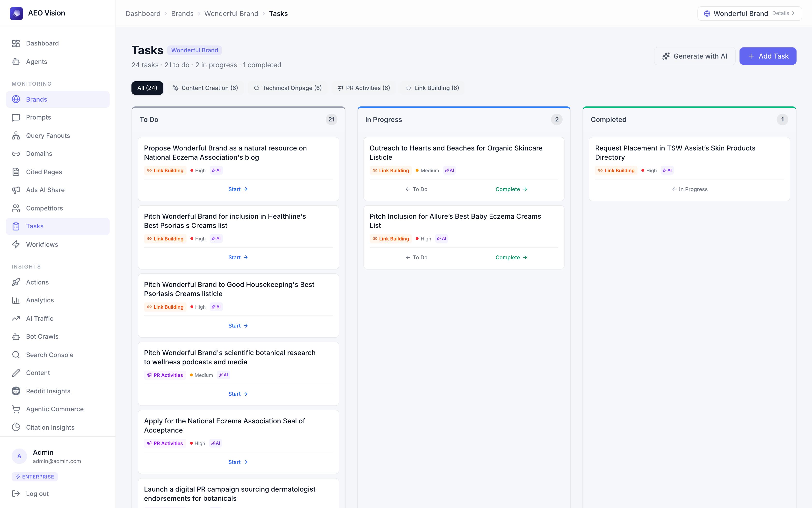Screen dimensions: 812x508
Task: Click the Log out icon
Action: click(16, 493)
